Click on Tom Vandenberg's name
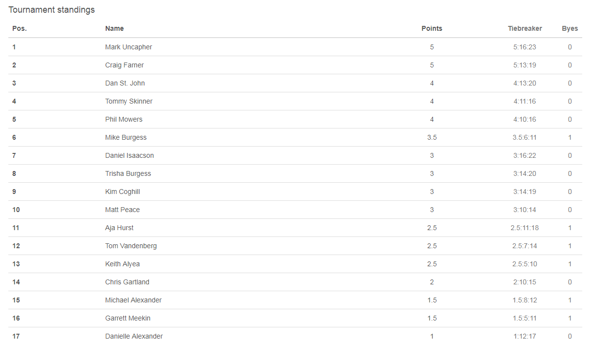Screen dimensions: 592x364 tap(131, 246)
